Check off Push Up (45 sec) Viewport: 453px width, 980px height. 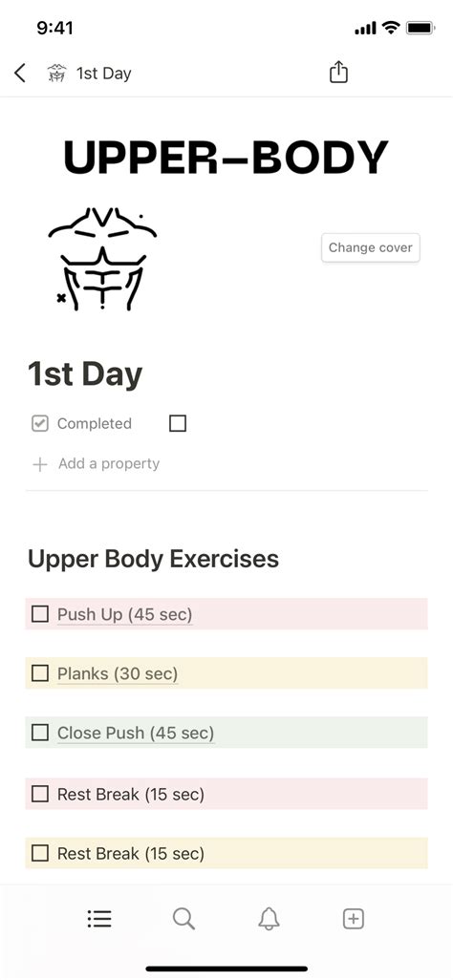[40, 614]
